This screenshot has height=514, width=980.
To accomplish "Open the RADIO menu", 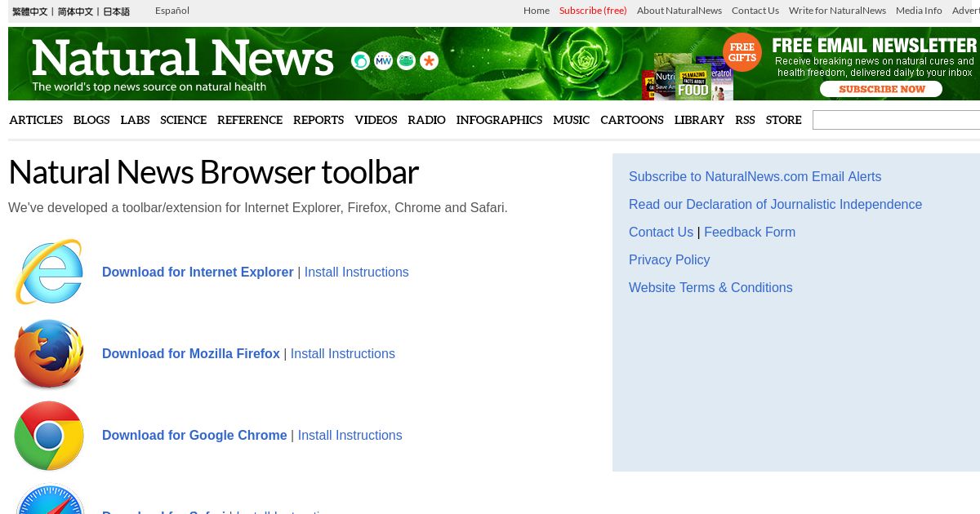I will (x=426, y=120).
